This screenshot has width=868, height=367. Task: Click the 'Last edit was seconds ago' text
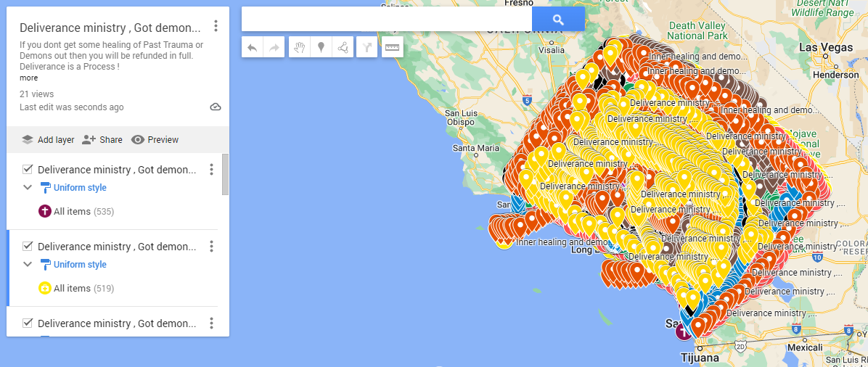pos(71,107)
